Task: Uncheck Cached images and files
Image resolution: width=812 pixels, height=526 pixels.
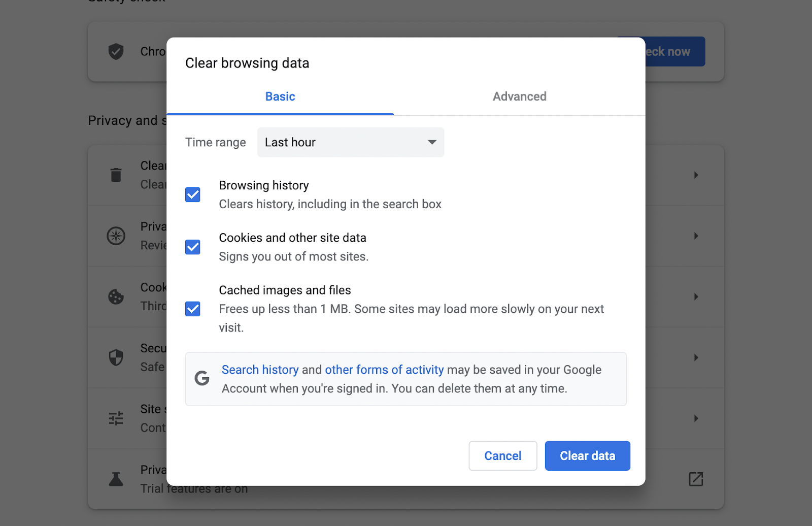Action: point(192,309)
